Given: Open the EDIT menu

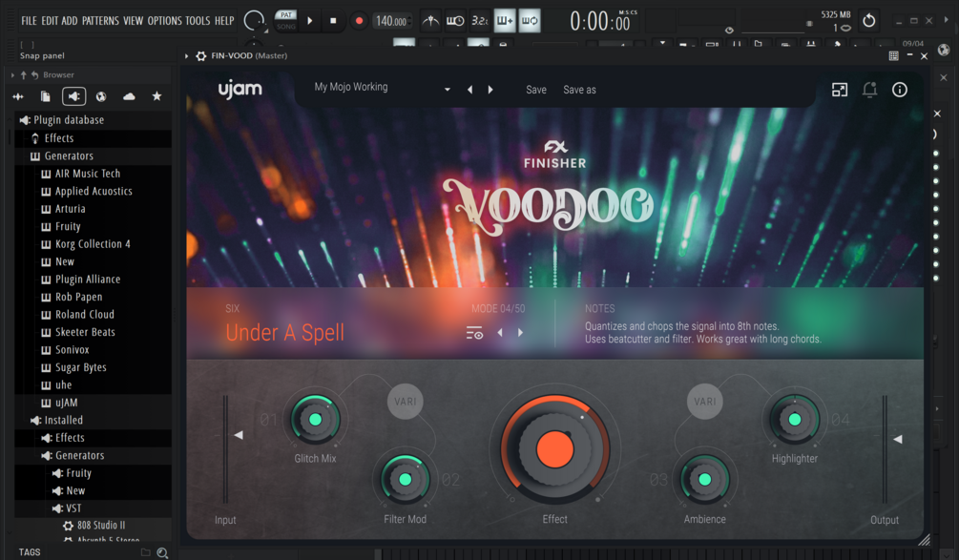Looking at the screenshot, I should pos(50,21).
